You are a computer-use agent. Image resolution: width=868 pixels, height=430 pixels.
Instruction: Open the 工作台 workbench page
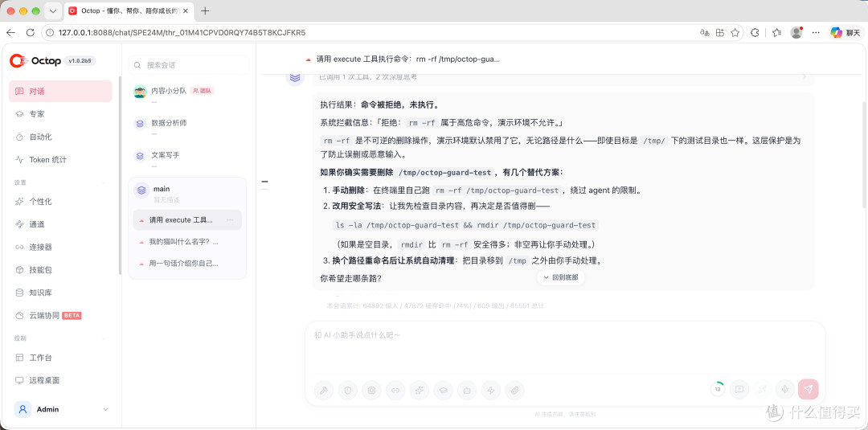pyautogui.click(x=60, y=358)
